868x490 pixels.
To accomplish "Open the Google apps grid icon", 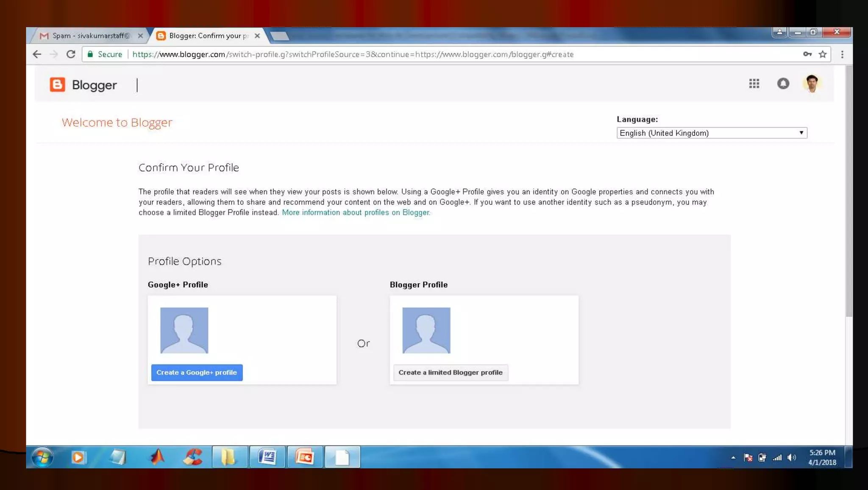I will coord(754,84).
